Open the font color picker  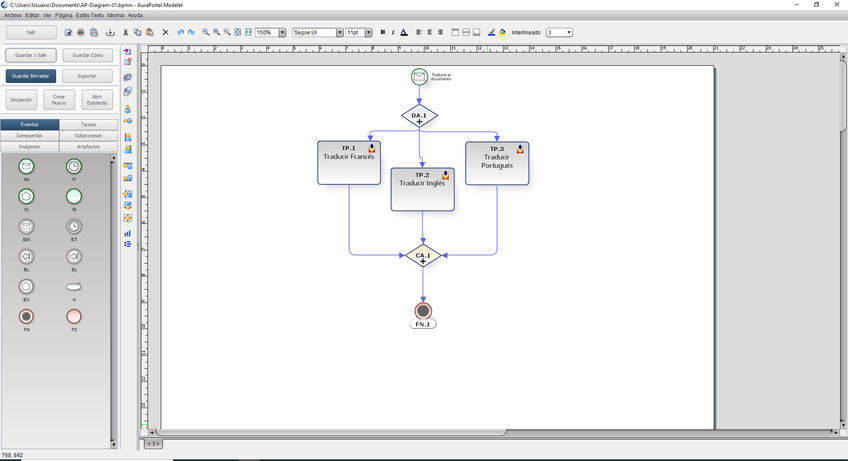[404, 32]
